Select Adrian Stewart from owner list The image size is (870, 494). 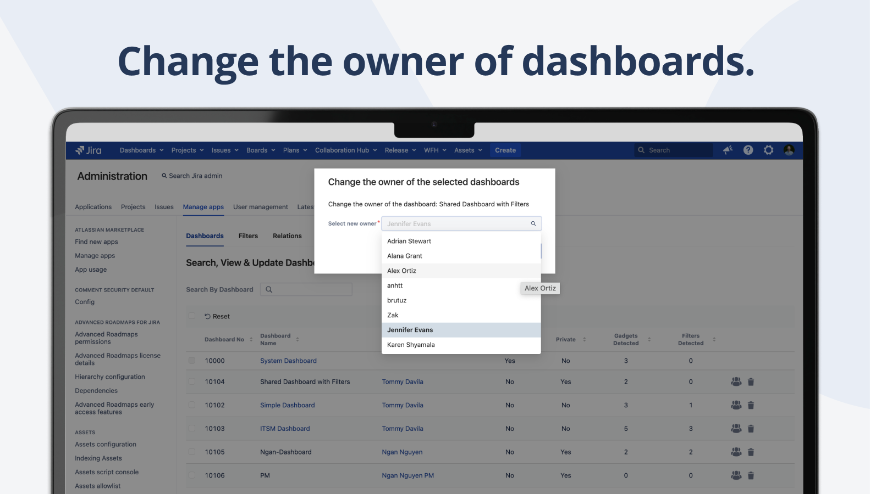pos(461,241)
